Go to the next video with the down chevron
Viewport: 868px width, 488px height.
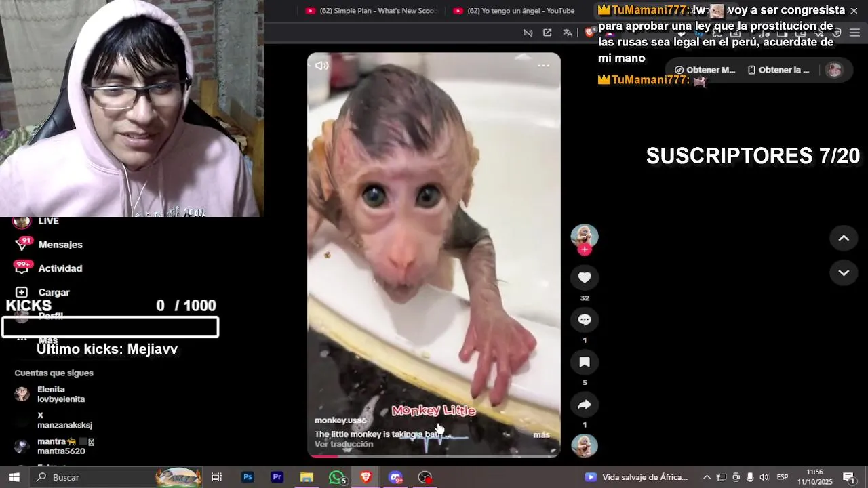tap(844, 272)
